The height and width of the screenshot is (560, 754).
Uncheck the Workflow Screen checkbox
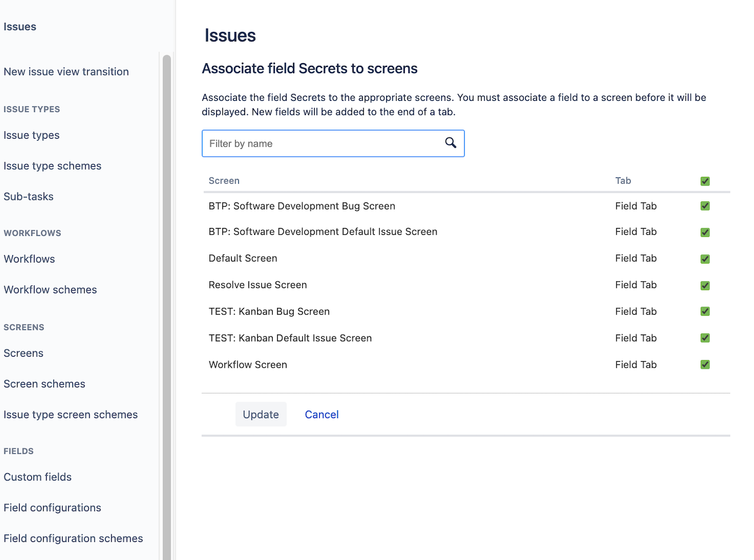tap(705, 364)
